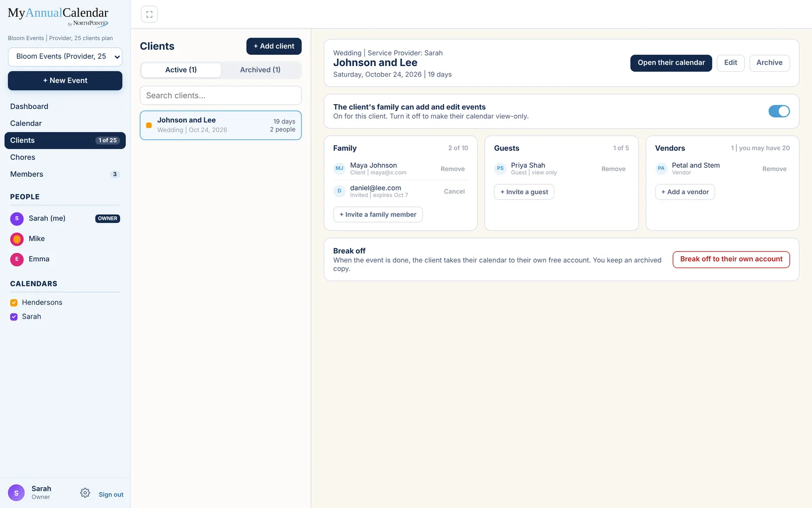Click the MJ avatar for Maya Johnson

tap(340, 169)
